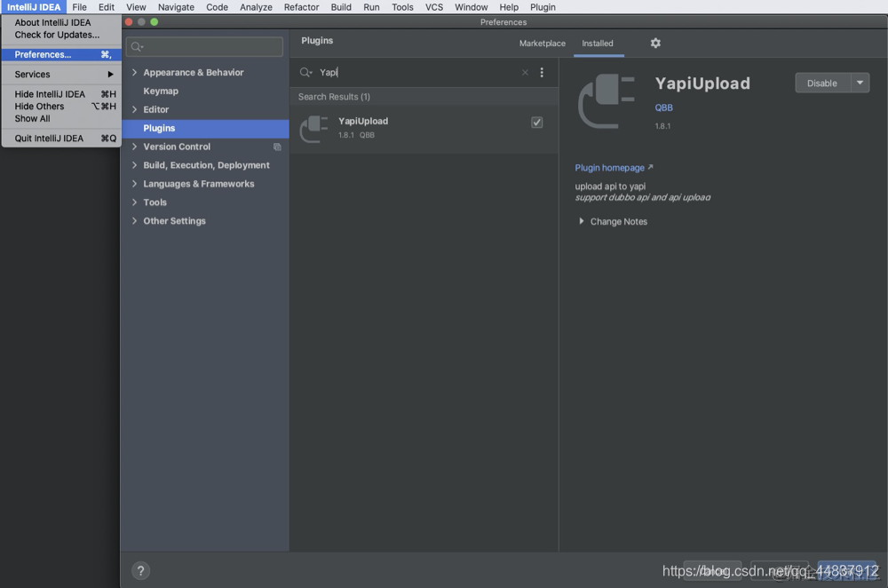Open the Plugin menu in the menu bar
This screenshot has height=588, width=888.
(543, 7)
